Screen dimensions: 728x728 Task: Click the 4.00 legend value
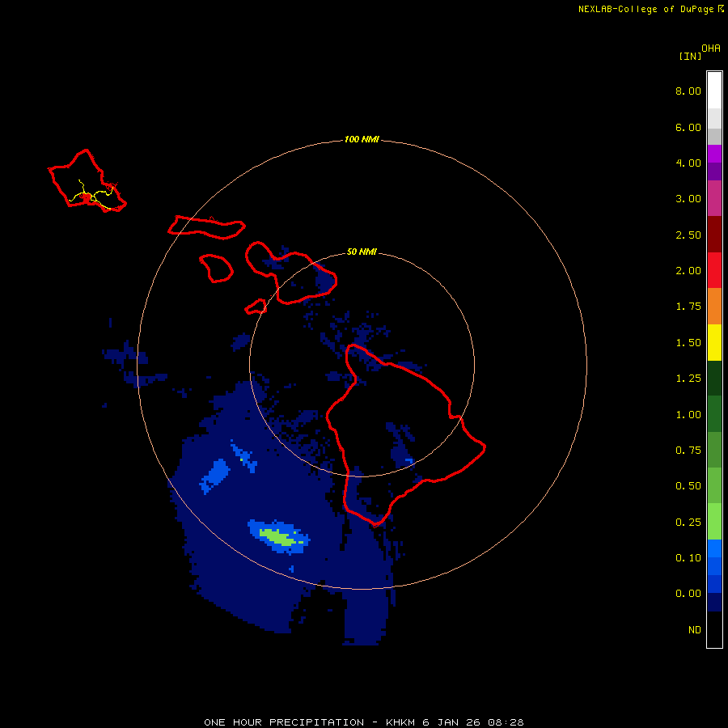688,163
